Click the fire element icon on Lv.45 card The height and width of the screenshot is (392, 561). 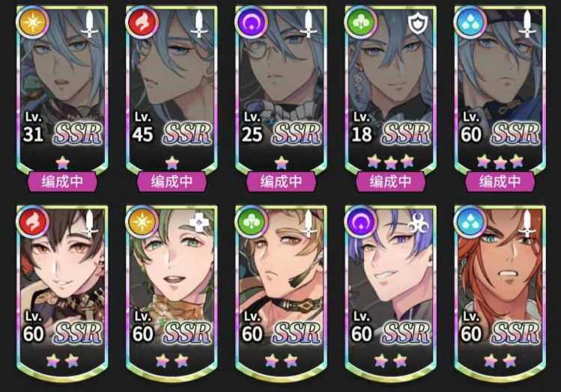coord(142,22)
